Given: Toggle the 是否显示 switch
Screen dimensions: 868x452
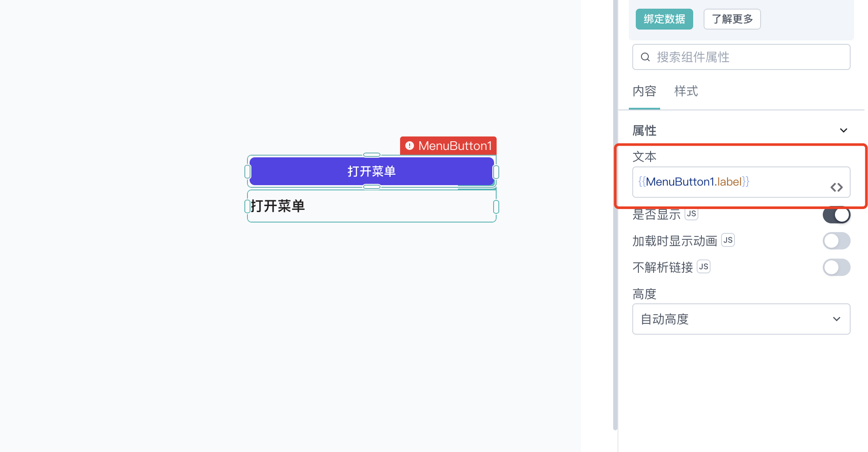Looking at the screenshot, I should point(837,214).
